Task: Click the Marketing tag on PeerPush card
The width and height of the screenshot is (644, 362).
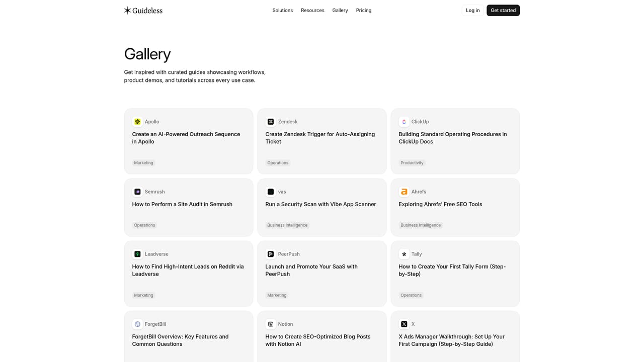Action: [277, 295]
